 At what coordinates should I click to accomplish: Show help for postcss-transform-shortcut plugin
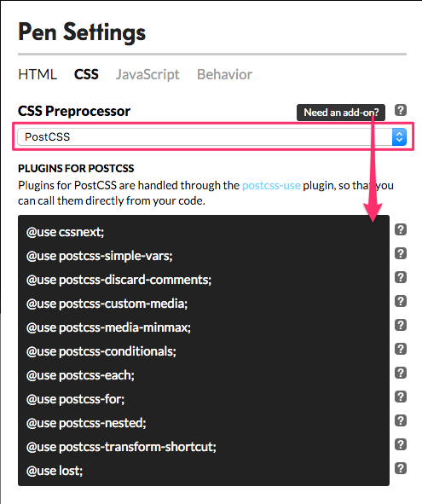click(401, 444)
